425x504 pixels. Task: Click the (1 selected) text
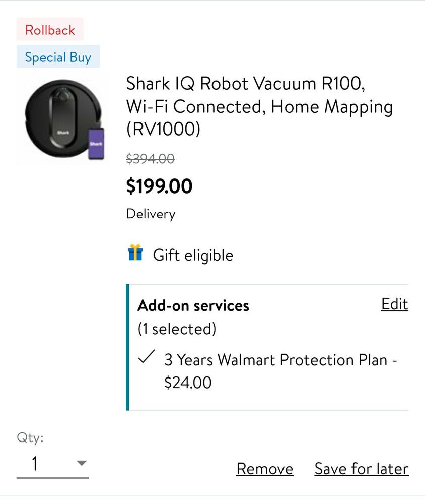click(x=177, y=329)
